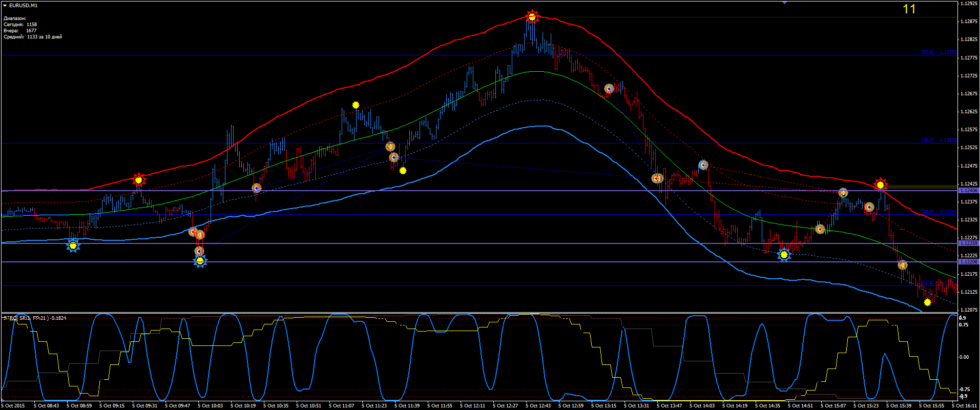Click the yellow dot at the chart's lowest candles
The image size is (980, 410).
click(927, 302)
